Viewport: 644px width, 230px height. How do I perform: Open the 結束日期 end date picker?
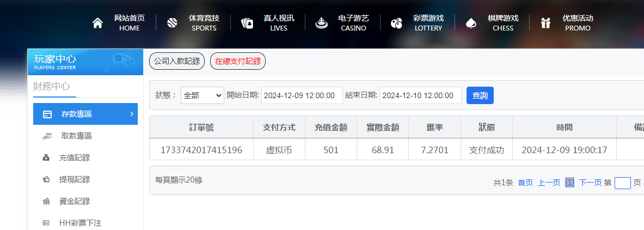pyautogui.click(x=420, y=95)
